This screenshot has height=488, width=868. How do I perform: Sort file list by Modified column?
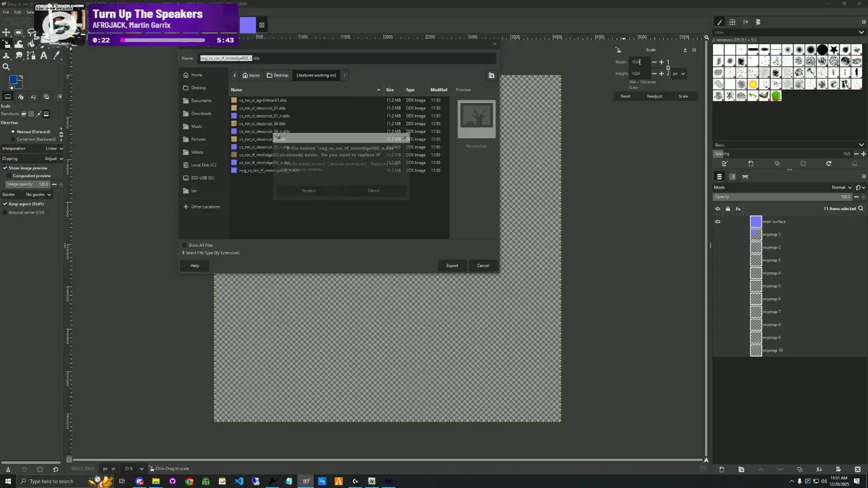(x=439, y=89)
